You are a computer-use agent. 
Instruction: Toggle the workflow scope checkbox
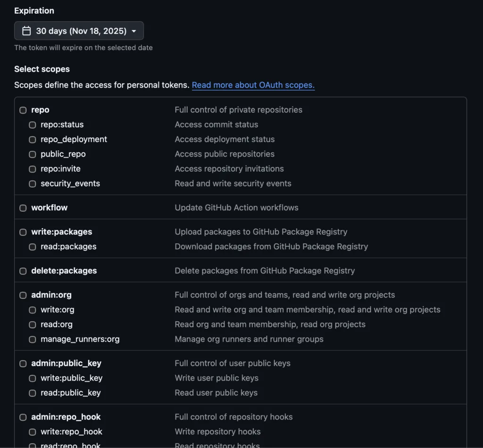(x=23, y=208)
